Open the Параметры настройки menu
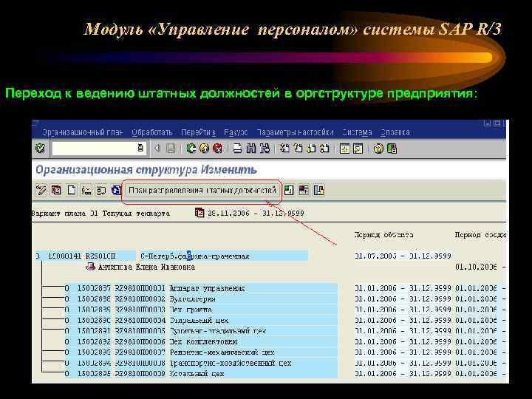 click(x=295, y=132)
